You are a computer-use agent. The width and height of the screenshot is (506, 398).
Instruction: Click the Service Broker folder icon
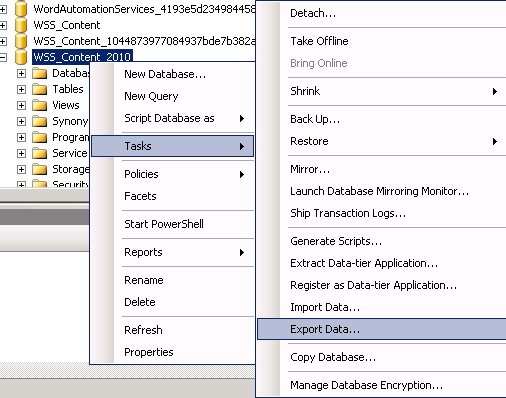pos(40,153)
